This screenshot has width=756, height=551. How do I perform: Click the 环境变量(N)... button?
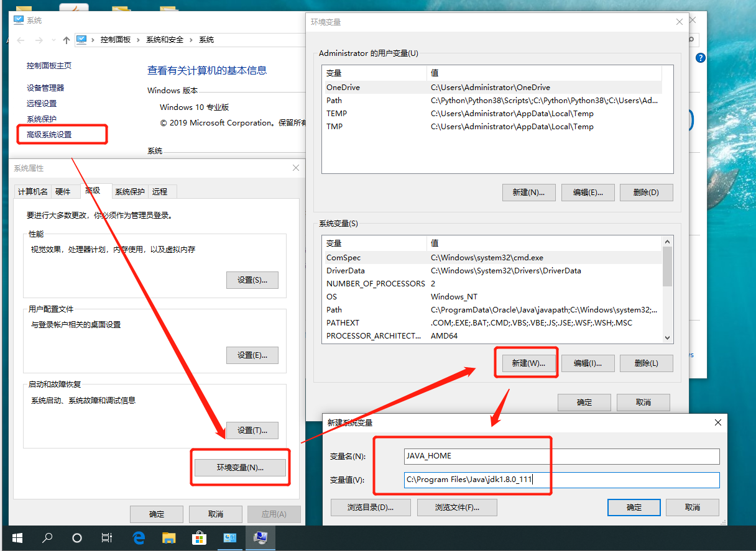[240, 468]
